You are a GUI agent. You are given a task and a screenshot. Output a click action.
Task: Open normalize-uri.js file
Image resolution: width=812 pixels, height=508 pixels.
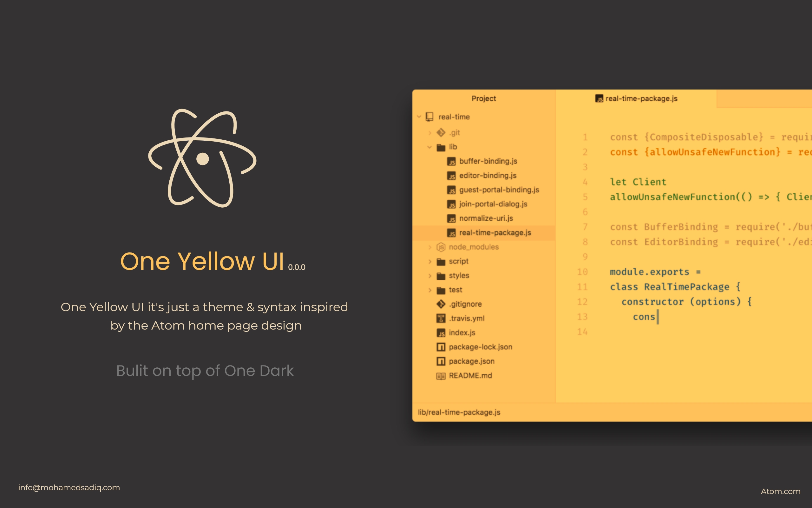[x=486, y=218]
